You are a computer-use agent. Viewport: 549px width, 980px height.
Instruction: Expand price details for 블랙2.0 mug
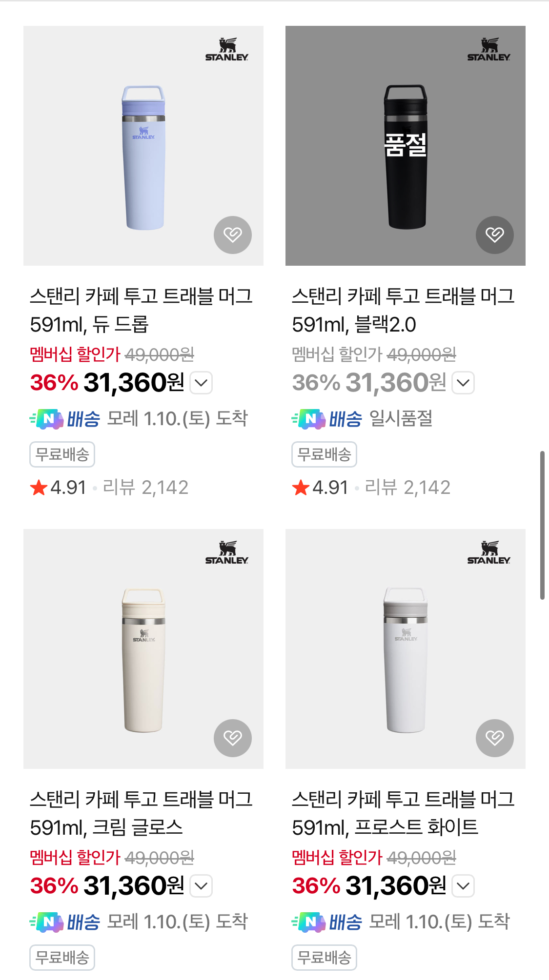tap(463, 383)
